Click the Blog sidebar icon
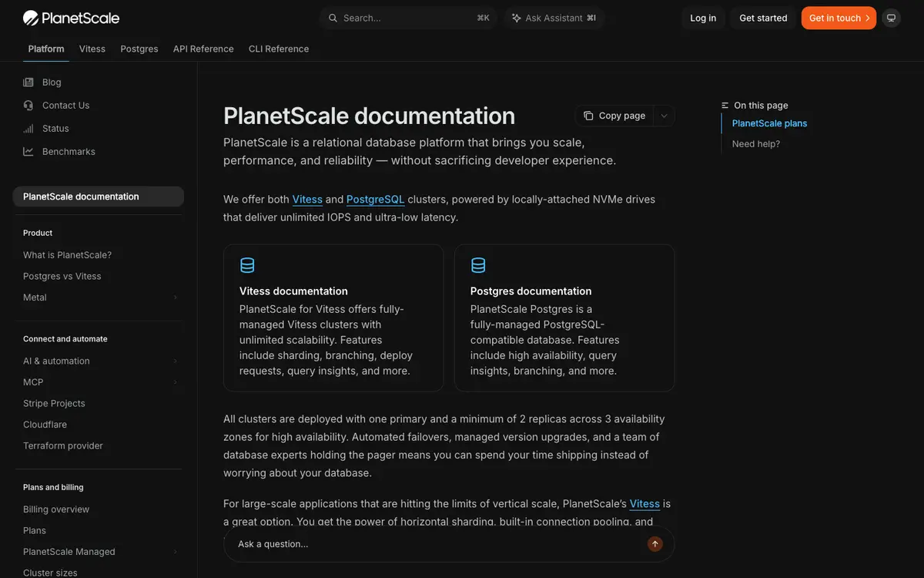The width and height of the screenshot is (924, 578). (x=28, y=82)
